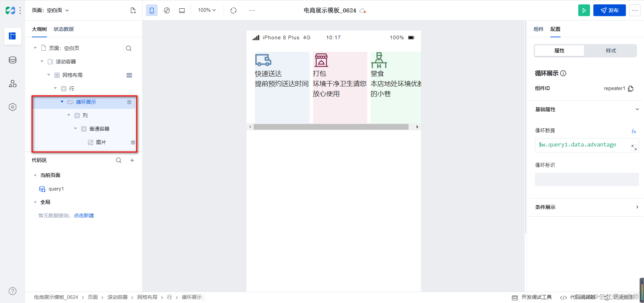Open the 页面: 空白页 page dropdown
The image size is (644, 303).
point(50,10)
